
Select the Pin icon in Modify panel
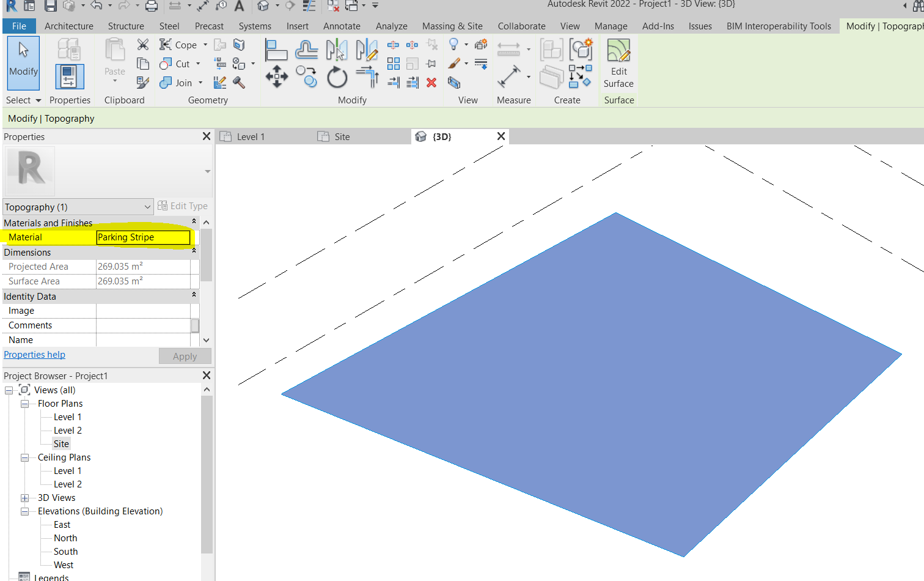431,63
